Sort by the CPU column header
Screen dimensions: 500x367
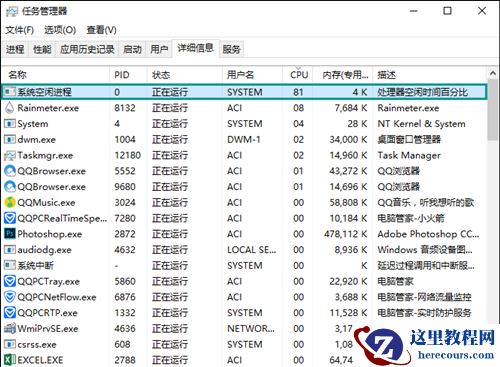299,75
